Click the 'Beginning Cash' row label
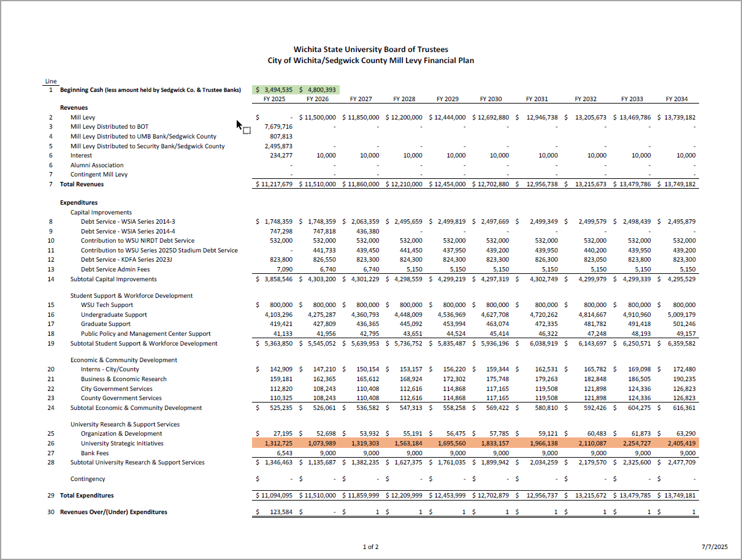742x560 pixels. point(150,89)
